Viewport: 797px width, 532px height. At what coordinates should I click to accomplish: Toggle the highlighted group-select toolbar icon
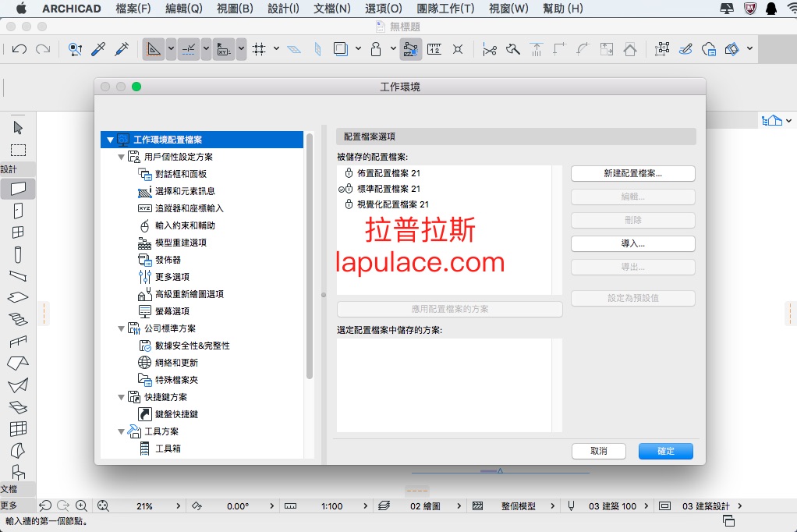coord(410,49)
